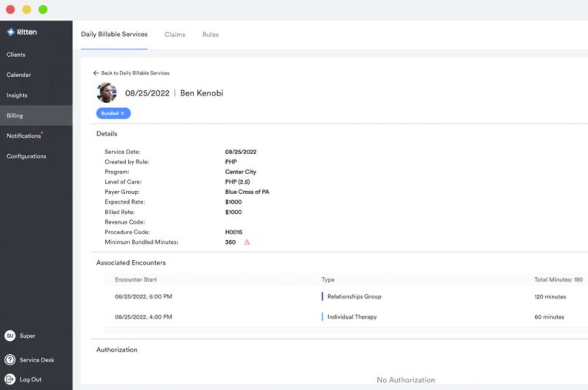Image resolution: width=588 pixels, height=390 pixels.
Task: Open Configurations in the sidebar
Action: (27, 156)
